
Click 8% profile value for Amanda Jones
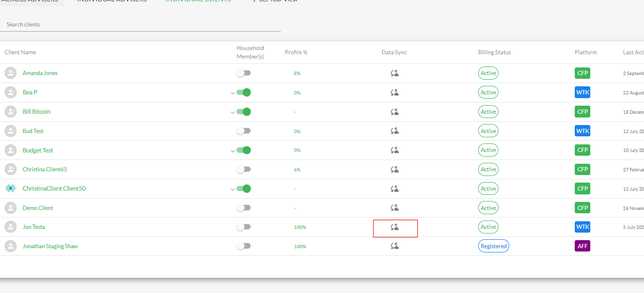click(297, 74)
